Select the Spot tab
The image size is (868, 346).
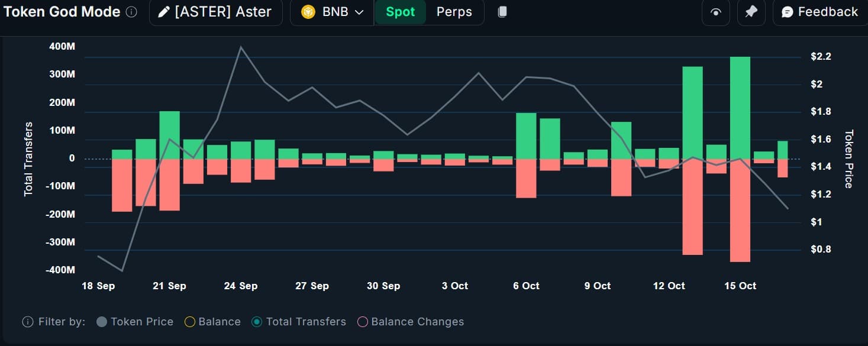click(x=401, y=11)
